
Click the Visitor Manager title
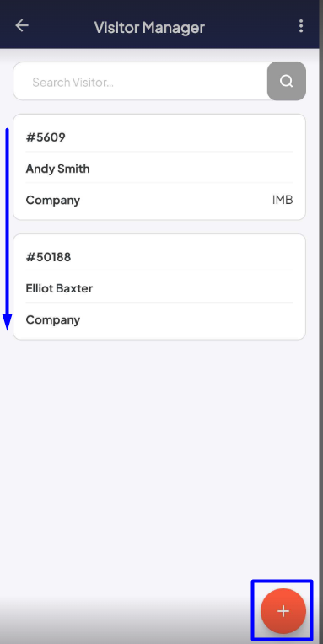[149, 27]
